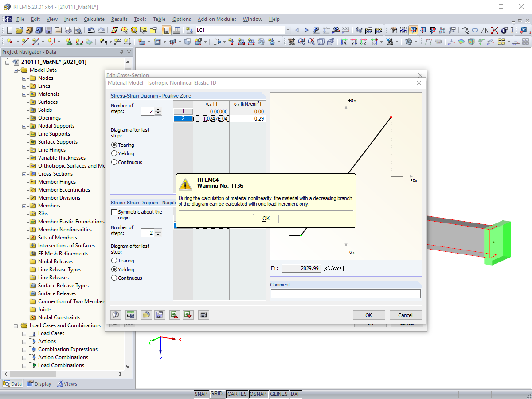Switch to the Views navigator tab
532x399 pixels.
pos(67,384)
